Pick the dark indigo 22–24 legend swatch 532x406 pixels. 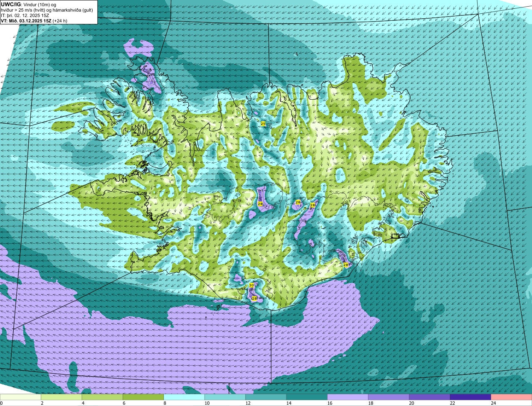click(470, 397)
